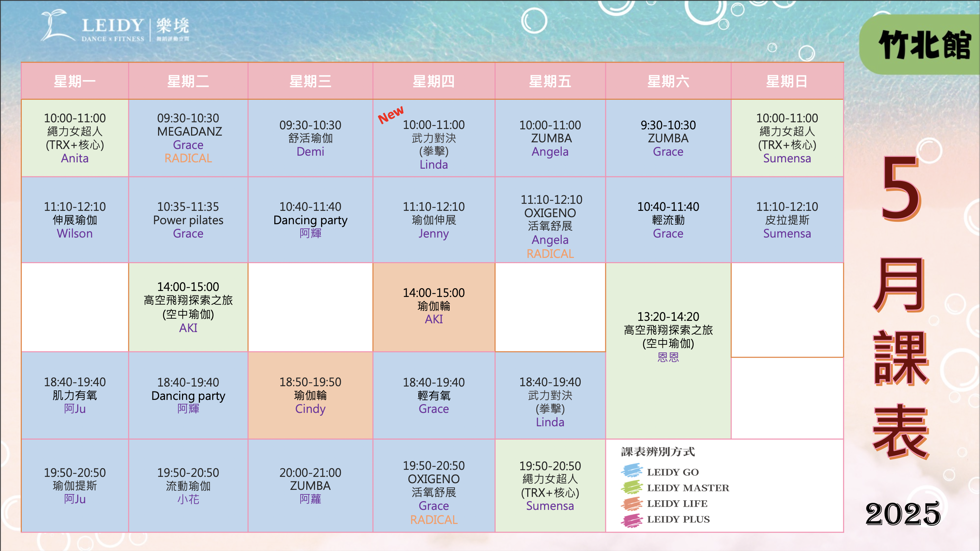Click the Sunday 11:10 皮拉提斯 Sumensa class

pos(787,220)
